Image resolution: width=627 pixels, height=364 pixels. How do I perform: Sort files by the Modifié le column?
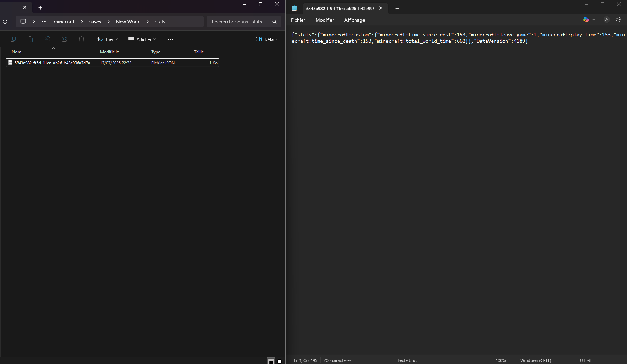(123, 52)
